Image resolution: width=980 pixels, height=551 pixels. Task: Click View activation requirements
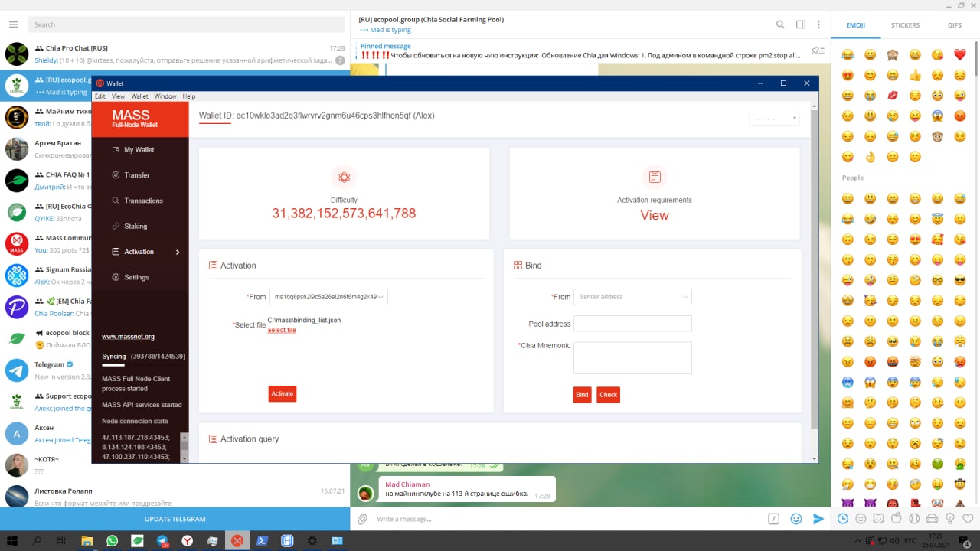655,215
